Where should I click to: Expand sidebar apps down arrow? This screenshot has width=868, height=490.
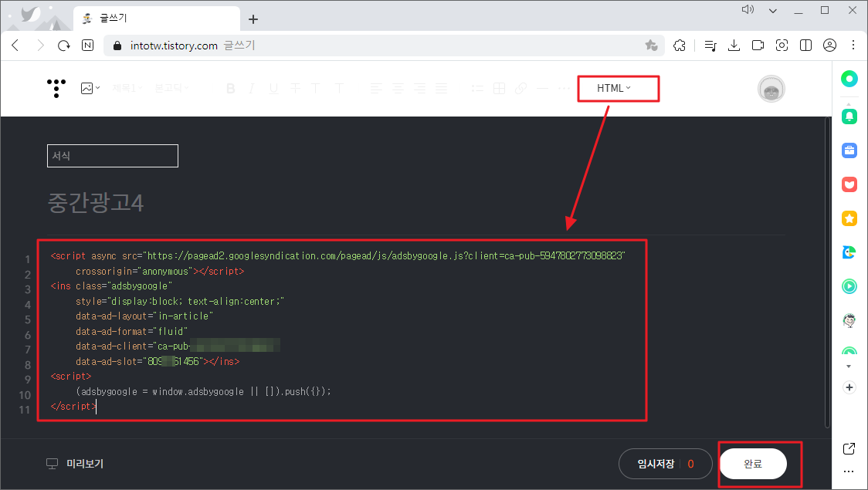(x=849, y=366)
